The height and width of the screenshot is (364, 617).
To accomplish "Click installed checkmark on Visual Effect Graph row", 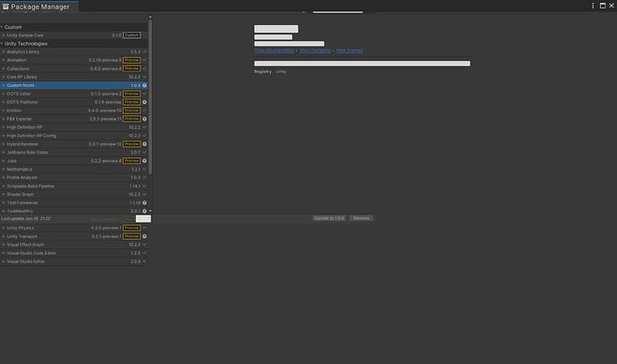I will 144,245.
